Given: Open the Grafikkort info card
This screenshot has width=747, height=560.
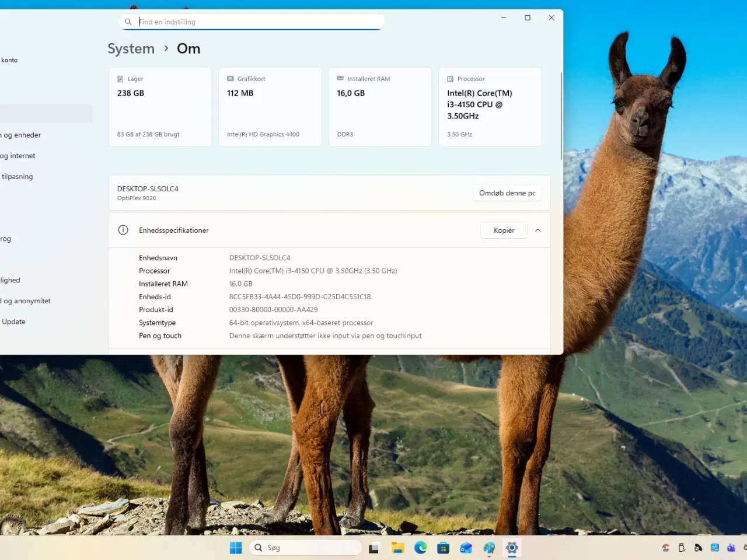Looking at the screenshot, I should 270,107.
